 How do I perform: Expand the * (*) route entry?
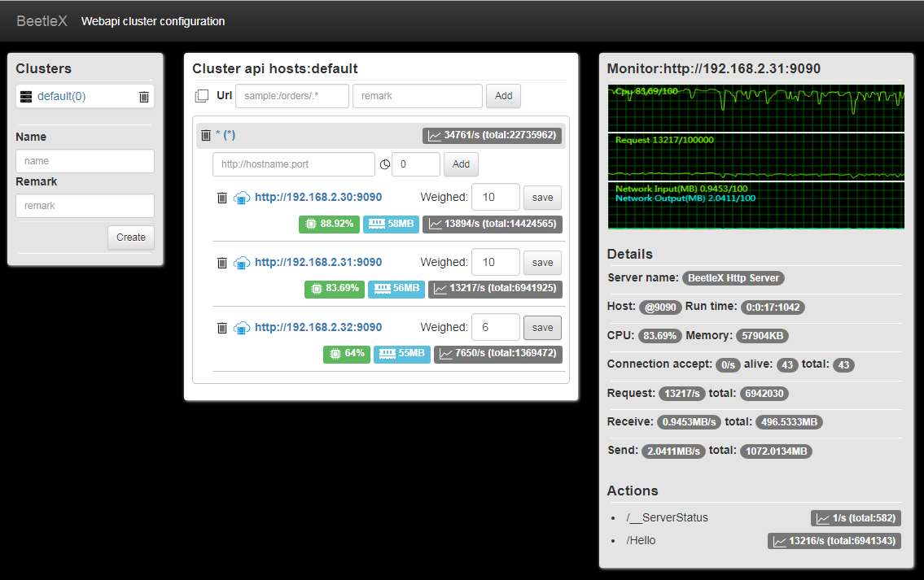coord(225,135)
